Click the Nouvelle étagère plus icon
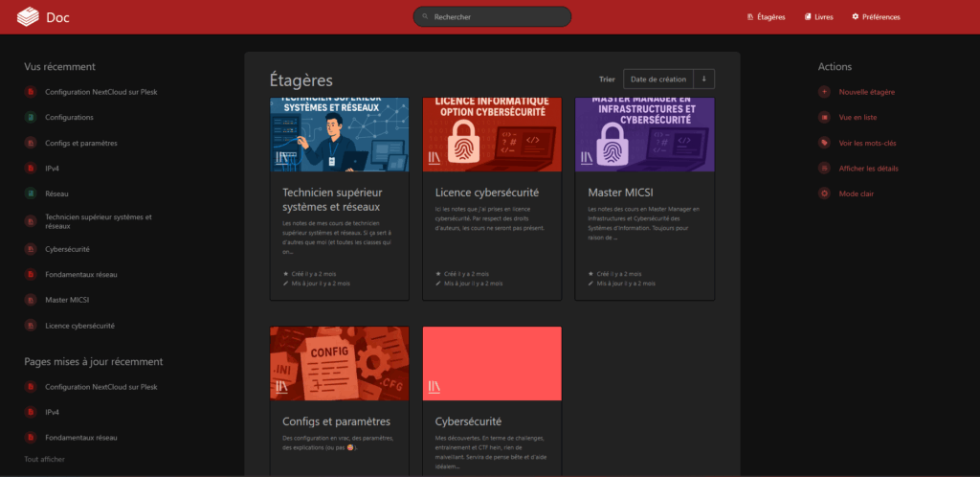The width and height of the screenshot is (980, 477). (x=824, y=92)
